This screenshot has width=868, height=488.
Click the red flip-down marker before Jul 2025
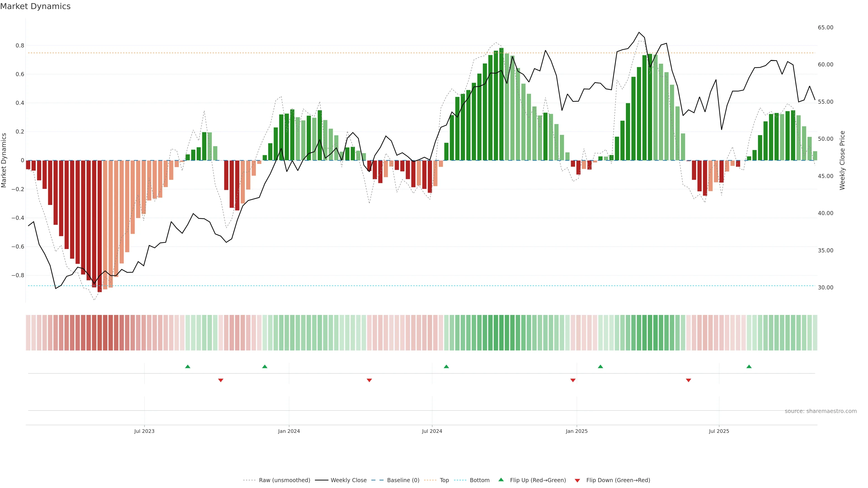[x=688, y=380]
